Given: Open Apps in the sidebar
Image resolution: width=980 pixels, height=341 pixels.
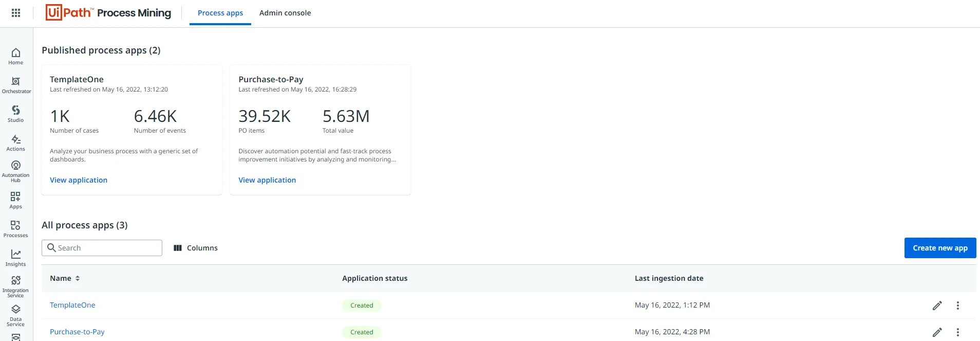Looking at the screenshot, I should pos(16,200).
